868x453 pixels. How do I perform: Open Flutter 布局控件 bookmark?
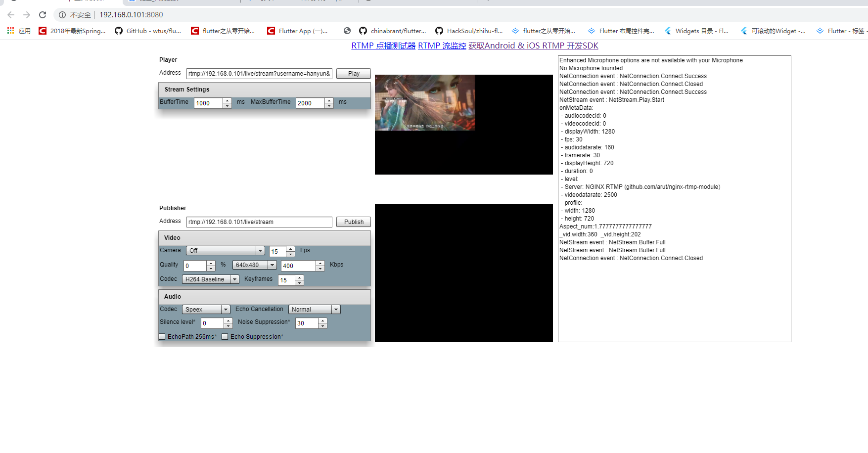tap(621, 31)
